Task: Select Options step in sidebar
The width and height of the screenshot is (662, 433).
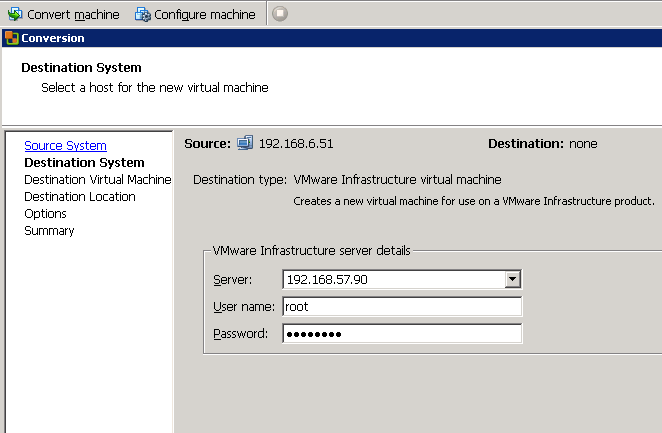Action: pos(45,214)
